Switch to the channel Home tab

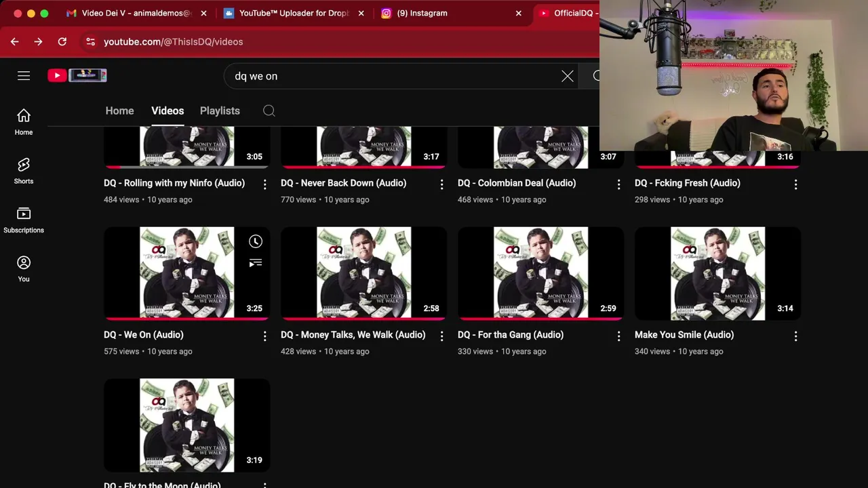tap(119, 110)
